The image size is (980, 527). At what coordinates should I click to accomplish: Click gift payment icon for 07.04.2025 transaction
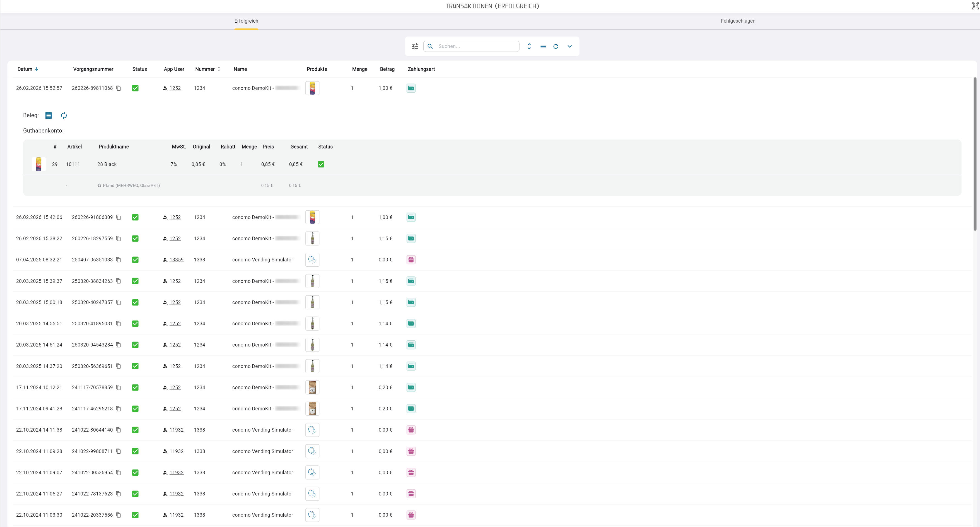point(411,260)
